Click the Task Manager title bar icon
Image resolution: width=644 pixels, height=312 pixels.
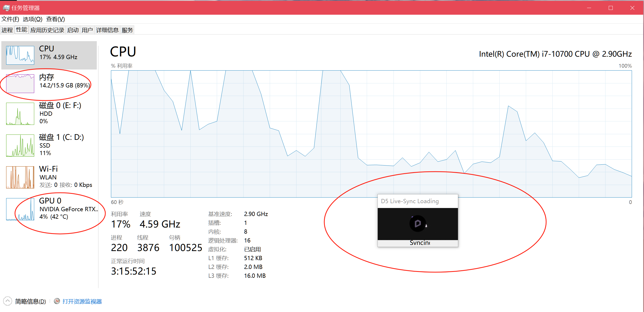(x=6, y=8)
